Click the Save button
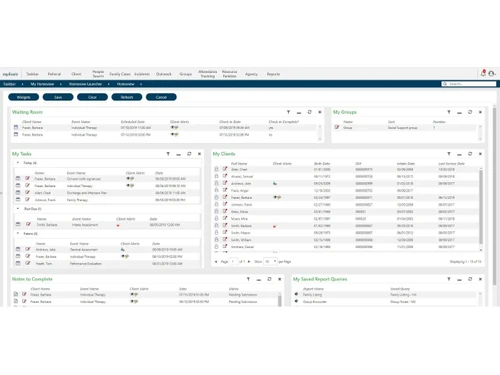Screen dimensions: 500x375 [x=58, y=97]
